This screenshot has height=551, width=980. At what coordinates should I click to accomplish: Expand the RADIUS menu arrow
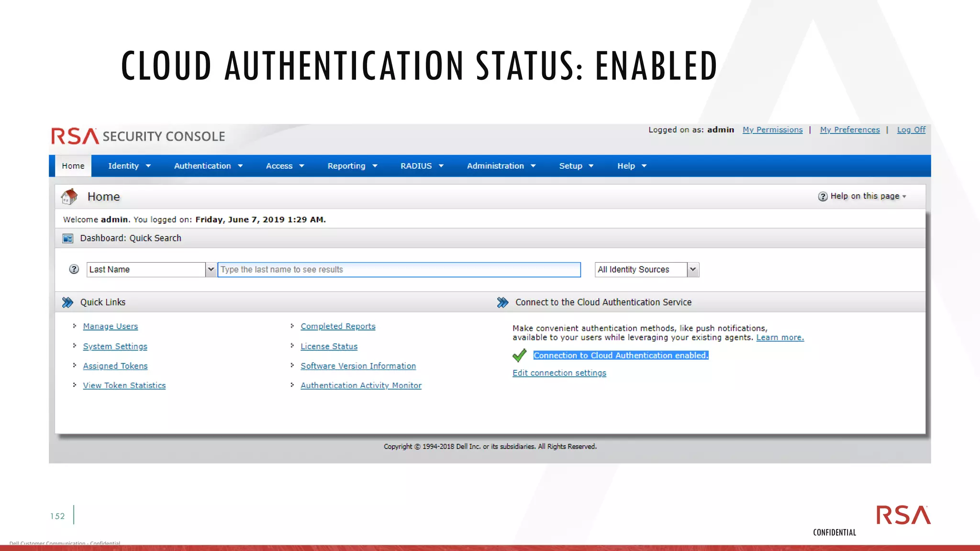[x=441, y=166]
